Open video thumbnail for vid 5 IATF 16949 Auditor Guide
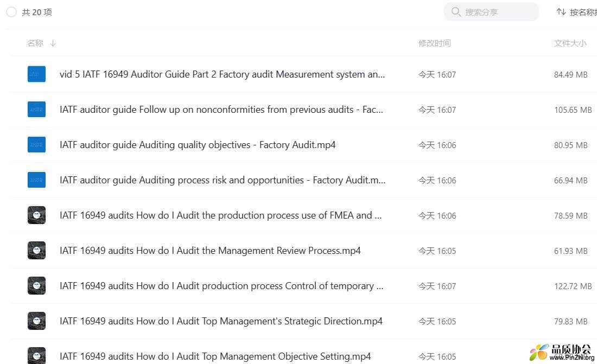 pos(36,74)
